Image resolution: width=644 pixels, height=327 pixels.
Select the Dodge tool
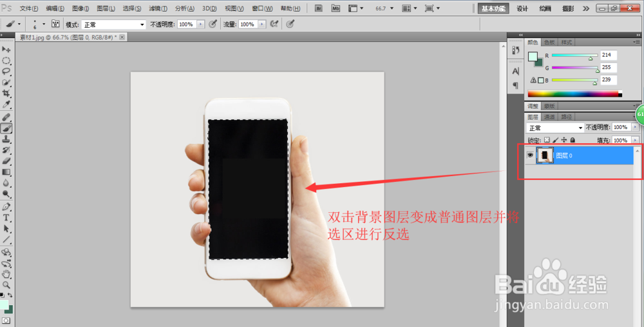[x=6, y=193]
